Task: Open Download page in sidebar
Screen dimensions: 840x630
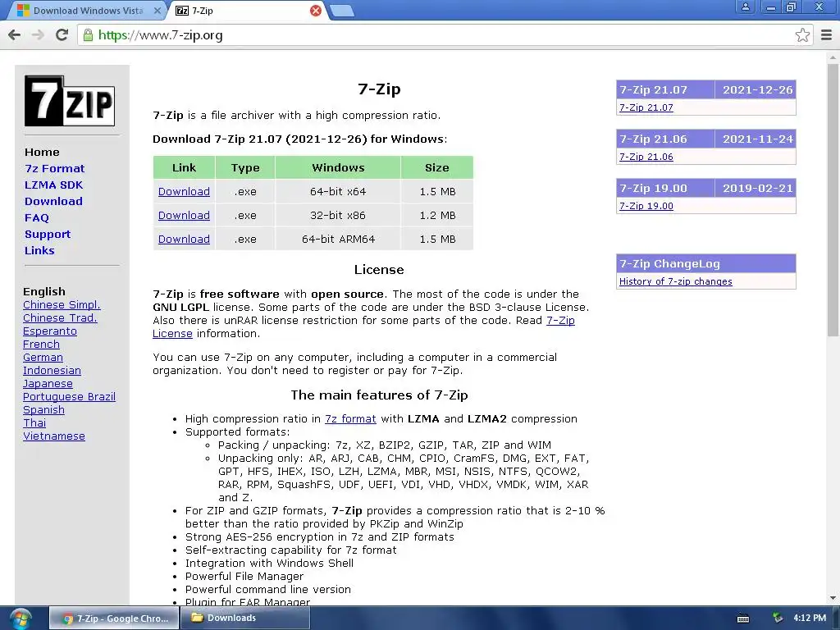Action: 53,202
